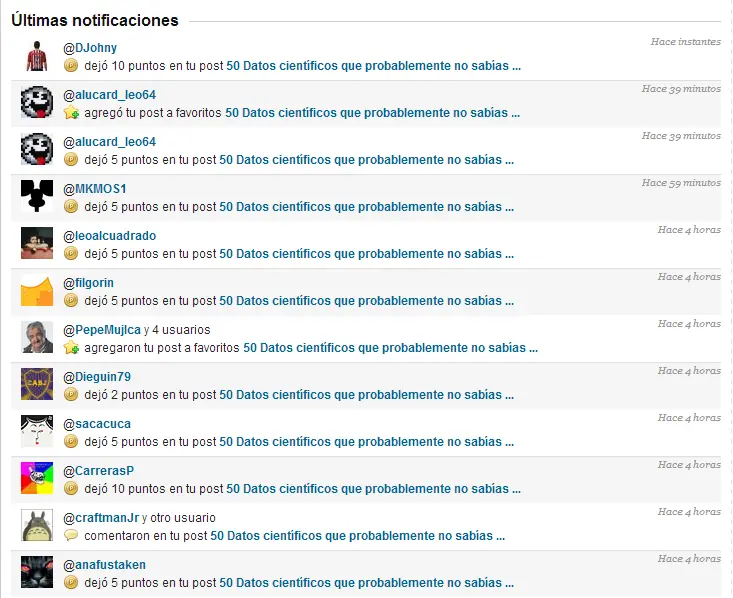Click the favorites star icon in PepeMujIca's notification

coord(71,347)
